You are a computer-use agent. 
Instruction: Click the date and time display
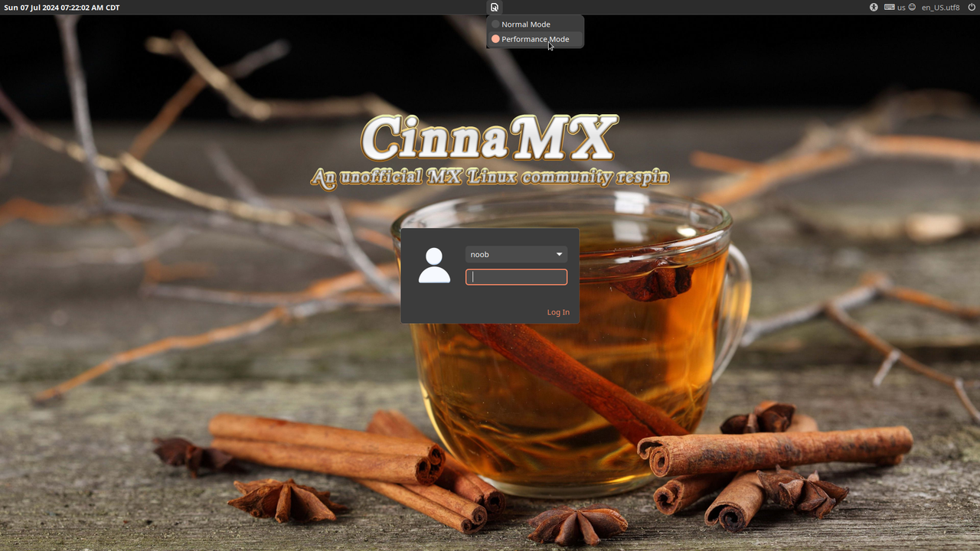(62, 8)
